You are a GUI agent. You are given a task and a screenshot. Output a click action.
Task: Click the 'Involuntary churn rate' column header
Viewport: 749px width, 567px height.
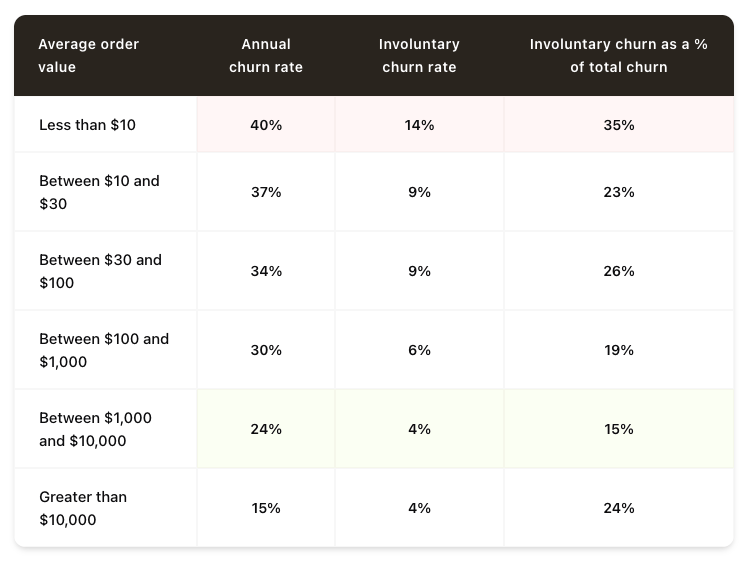(x=419, y=56)
